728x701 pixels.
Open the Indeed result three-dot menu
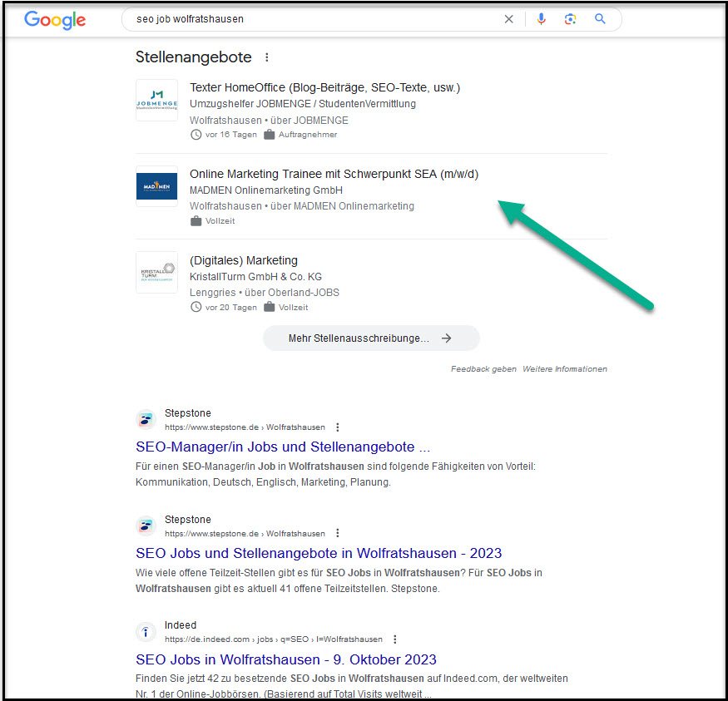(394, 639)
